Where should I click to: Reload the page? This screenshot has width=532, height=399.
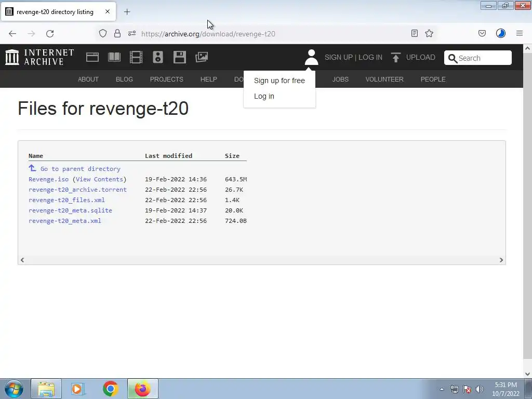(50, 34)
